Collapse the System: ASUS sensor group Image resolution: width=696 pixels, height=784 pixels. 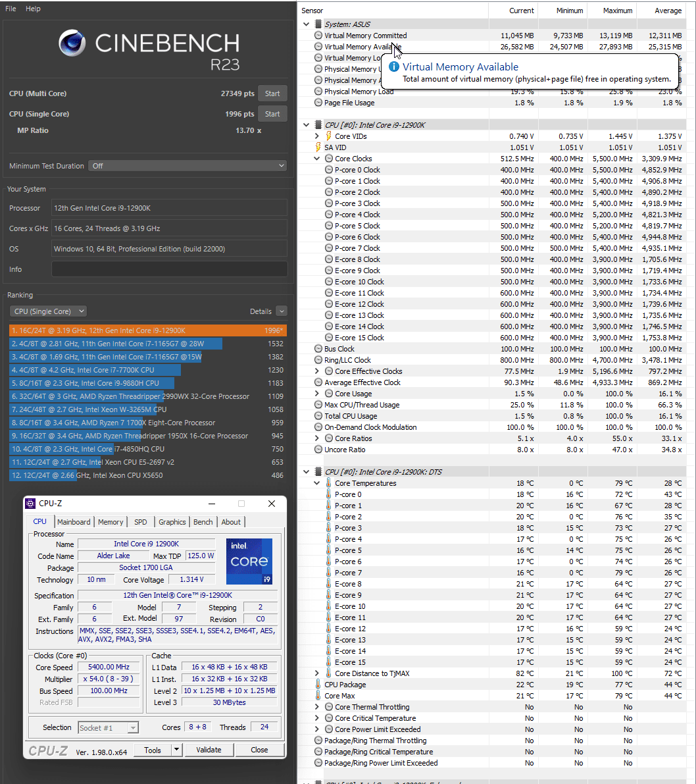click(306, 24)
